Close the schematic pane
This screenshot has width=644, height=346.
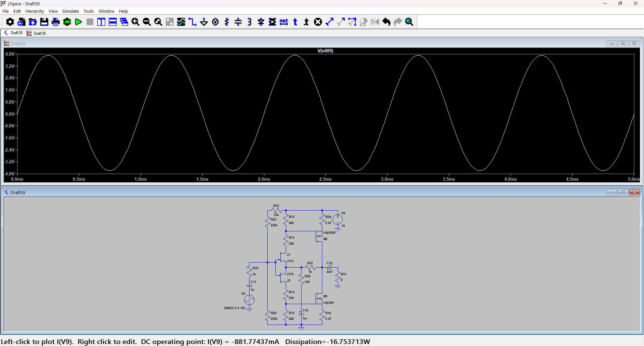point(635,192)
